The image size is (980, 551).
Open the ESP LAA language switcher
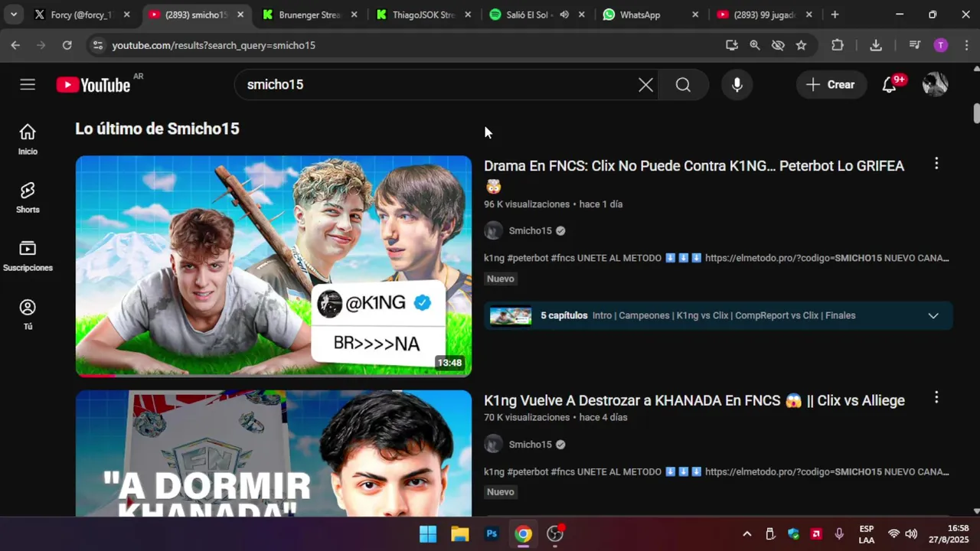click(x=867, y=534)
